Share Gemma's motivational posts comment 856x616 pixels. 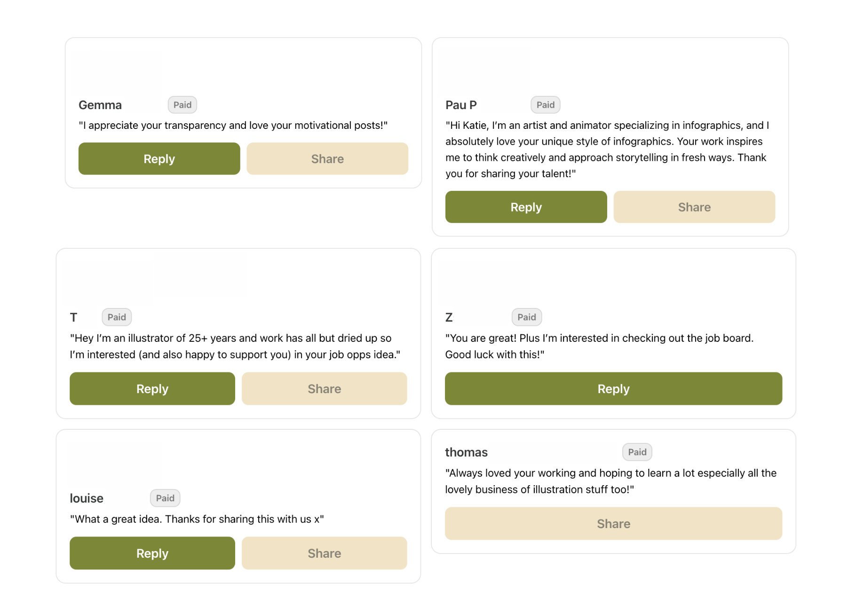327,159
